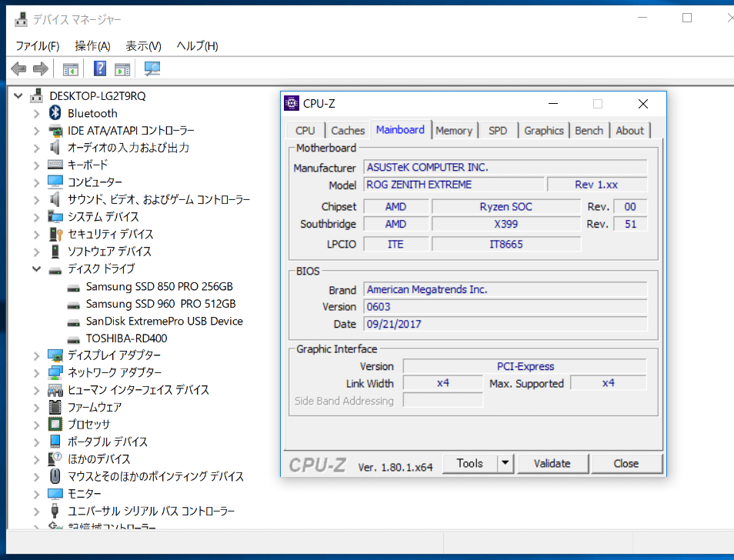The height and width of the screenshot is (560, 734).
Task: Click the portable devices (ポータブル デバイス) icon
Action: (x=55, y=442)
